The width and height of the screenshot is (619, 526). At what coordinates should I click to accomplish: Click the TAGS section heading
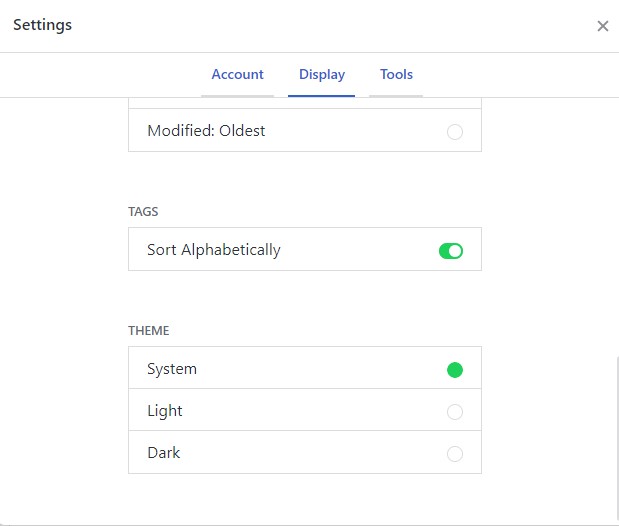[143, 212]
